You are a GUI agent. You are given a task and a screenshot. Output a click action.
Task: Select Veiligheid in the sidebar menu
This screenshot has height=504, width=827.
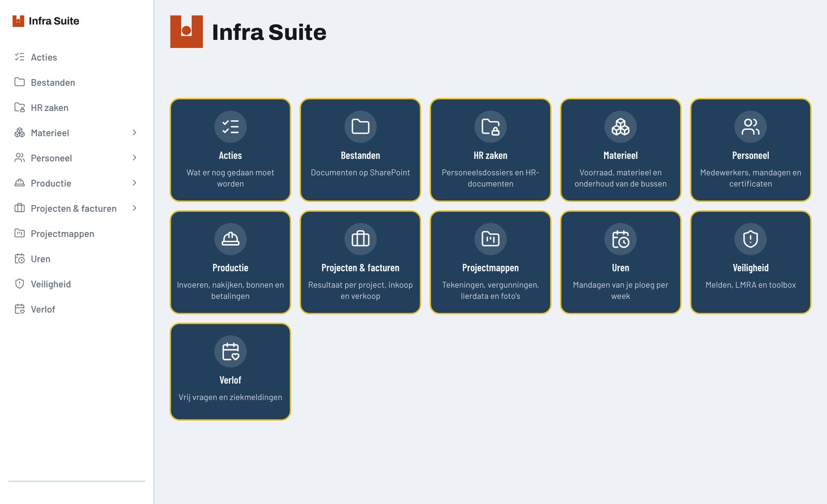point(76,284)
